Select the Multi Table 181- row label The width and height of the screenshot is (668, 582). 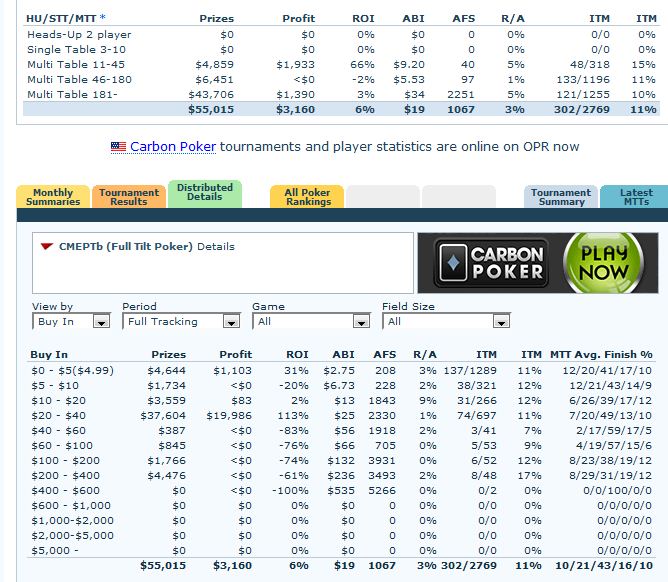click(x=72, y=94)
